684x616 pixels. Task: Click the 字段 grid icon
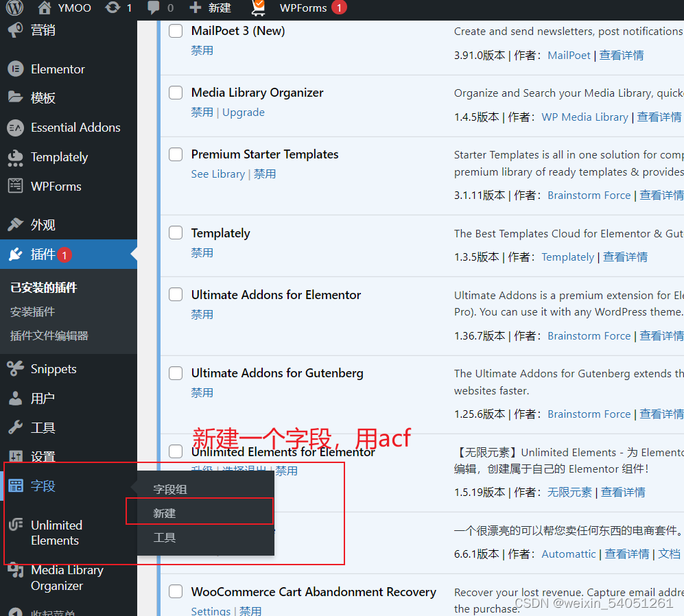16,486
